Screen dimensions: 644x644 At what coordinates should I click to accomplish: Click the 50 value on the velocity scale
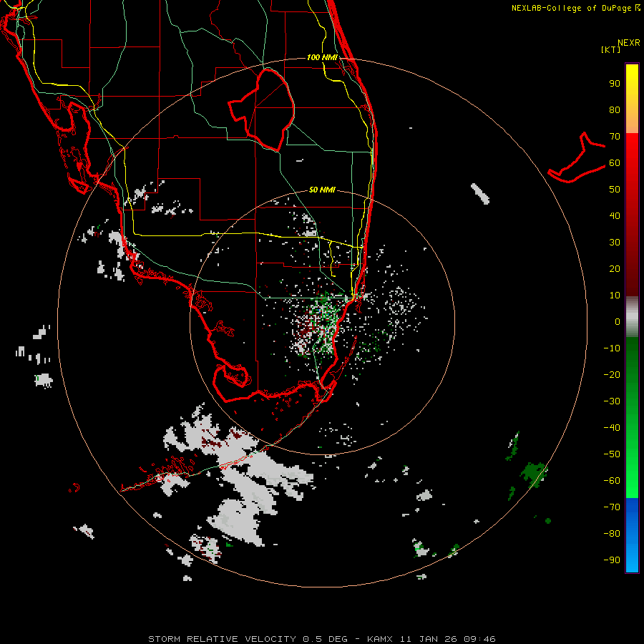point(615,190)
